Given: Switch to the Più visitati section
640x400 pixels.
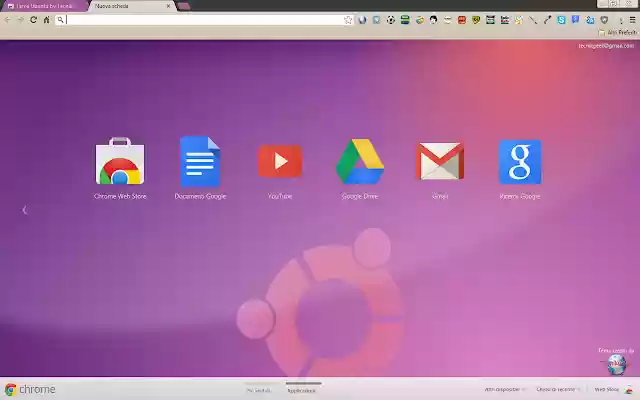Looking at the screenshot, I should coord(259,390).
